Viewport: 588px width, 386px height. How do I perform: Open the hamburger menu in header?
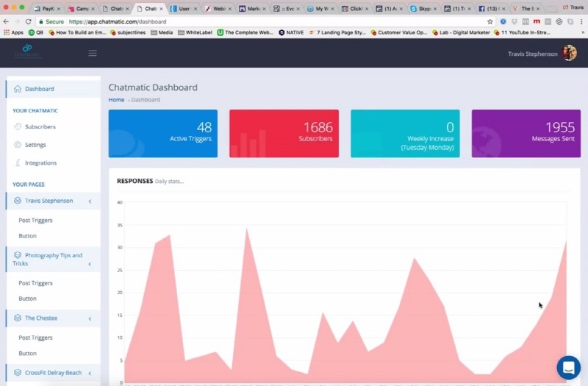tap(93, 53)
